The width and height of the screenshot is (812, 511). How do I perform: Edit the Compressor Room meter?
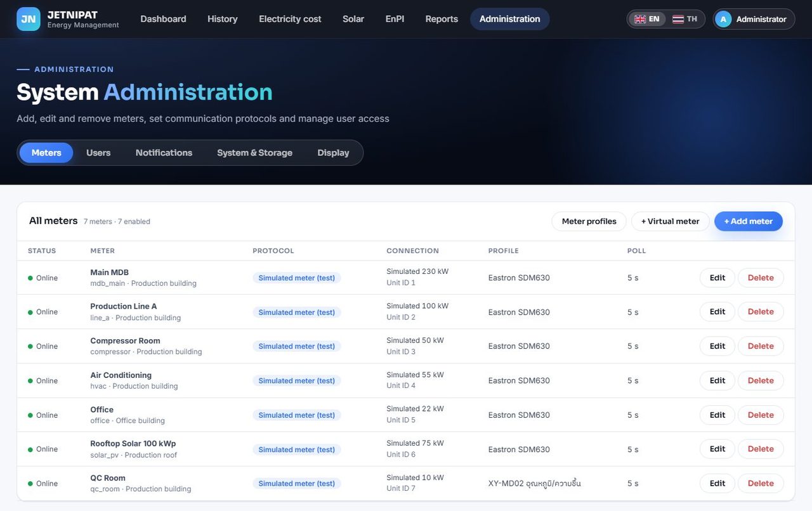(717, 346)
